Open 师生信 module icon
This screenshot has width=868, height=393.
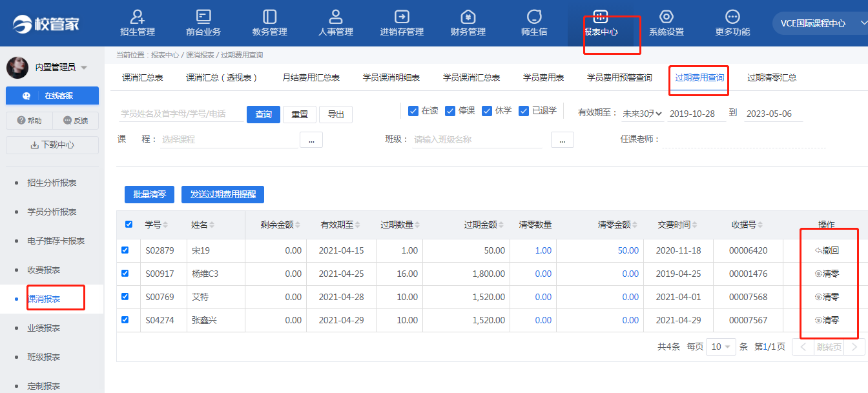click(x=534, y=17)
